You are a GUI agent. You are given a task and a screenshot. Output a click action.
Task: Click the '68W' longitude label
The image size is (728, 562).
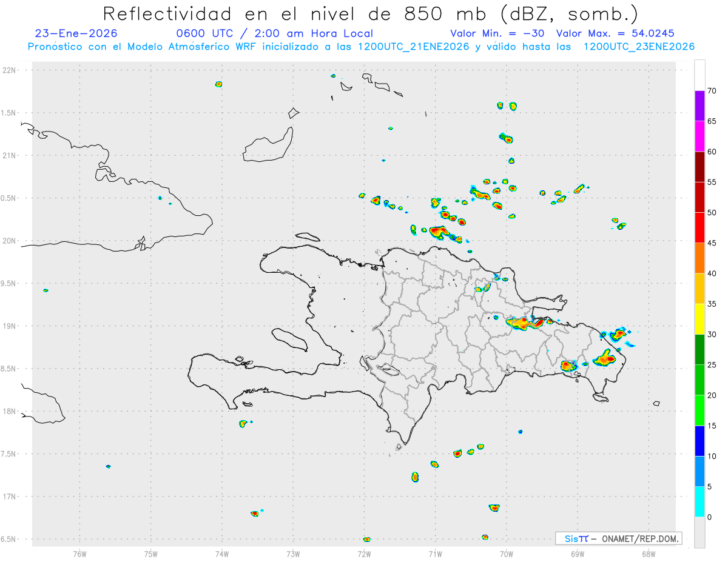pos(648,554)
